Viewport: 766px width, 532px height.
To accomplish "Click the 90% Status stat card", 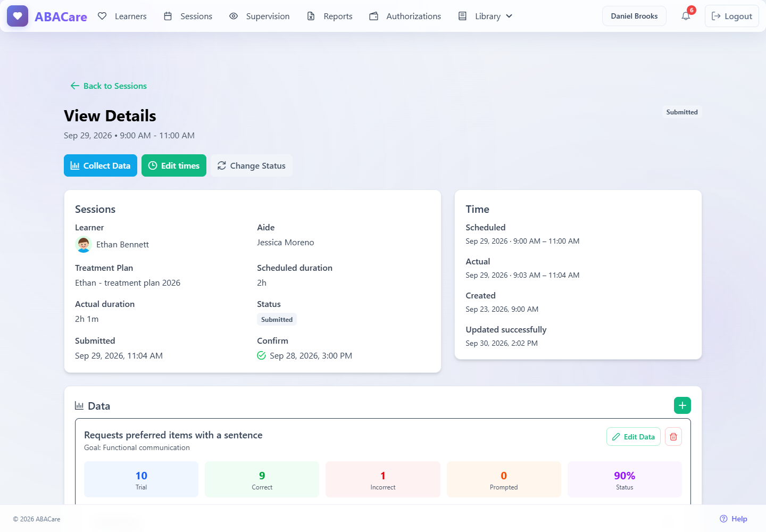I will (625, 479).
